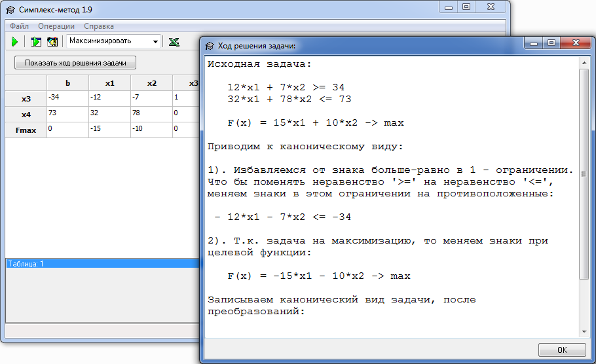Click the Simplex-method app icon in the main title bar

[10, 10]
